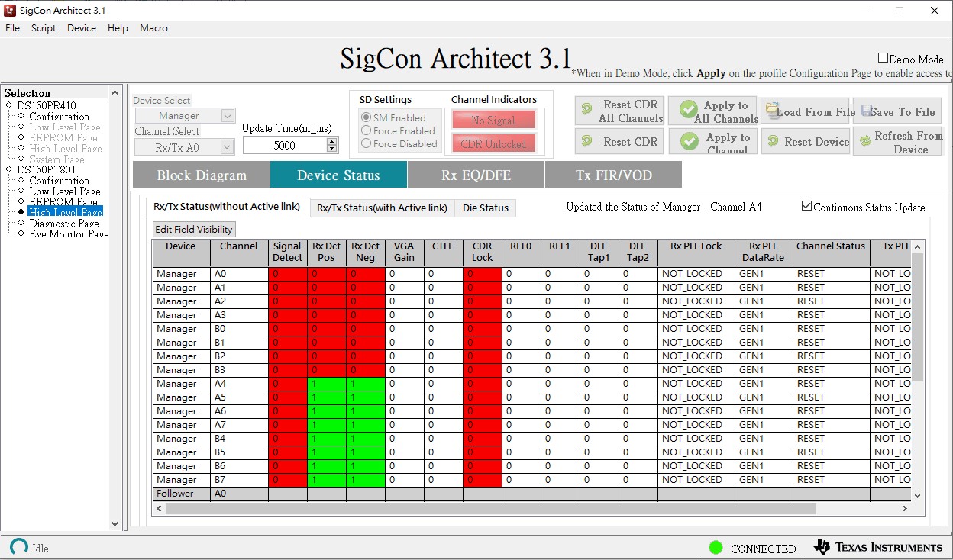Click the green CONNECTED status indicator
This screenshot has width=953, height=560.
pyautogui.click(x=716, y=547)
